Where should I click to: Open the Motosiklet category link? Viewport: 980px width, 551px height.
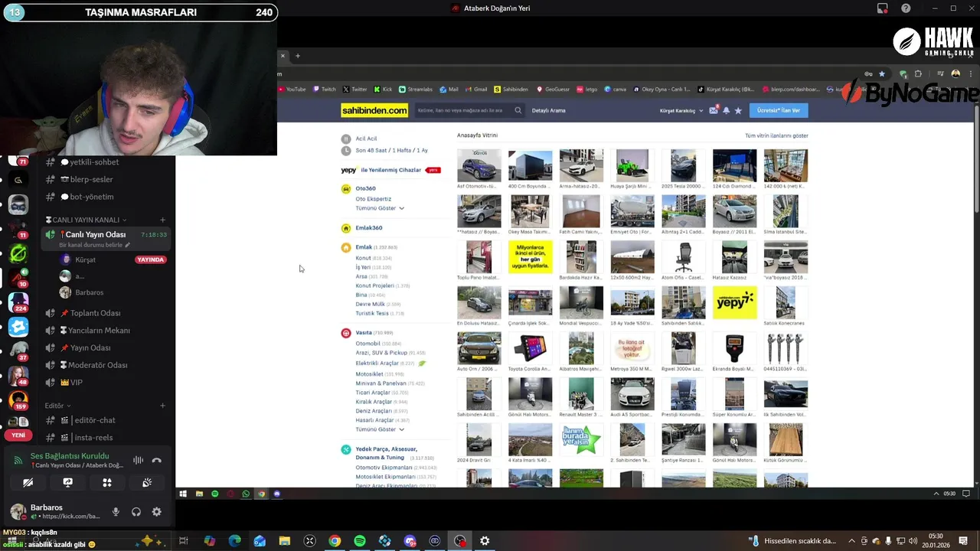pyautogui.click(x=369, y=374)
